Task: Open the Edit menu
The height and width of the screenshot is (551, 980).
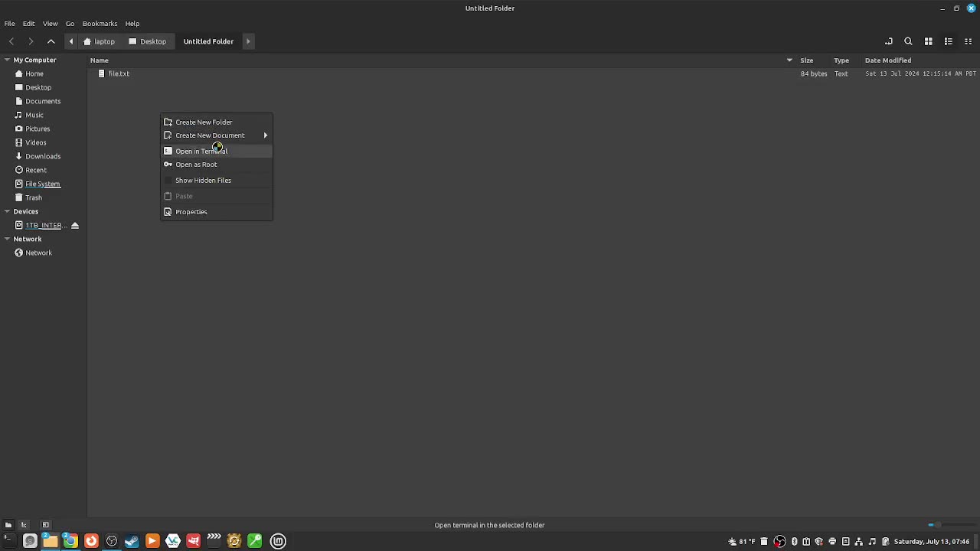Action: pyautogui.click(x=28, y=24)
